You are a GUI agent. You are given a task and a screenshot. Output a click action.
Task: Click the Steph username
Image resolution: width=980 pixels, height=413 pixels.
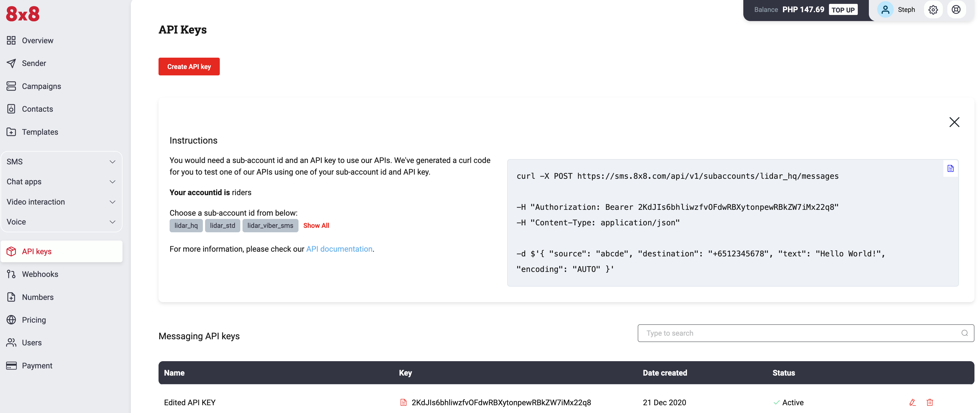906,9
